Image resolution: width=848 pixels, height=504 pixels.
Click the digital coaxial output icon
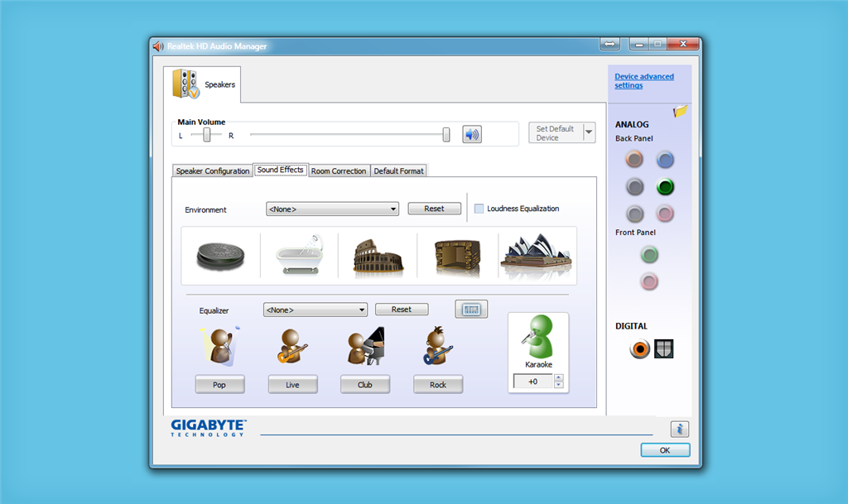[x=640, y=349]
